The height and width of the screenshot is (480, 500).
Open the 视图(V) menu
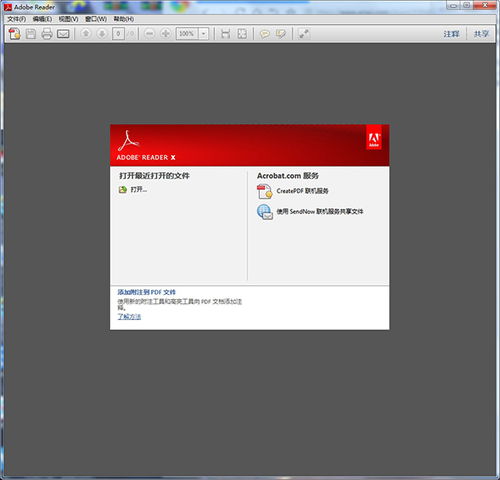(68, 19)
